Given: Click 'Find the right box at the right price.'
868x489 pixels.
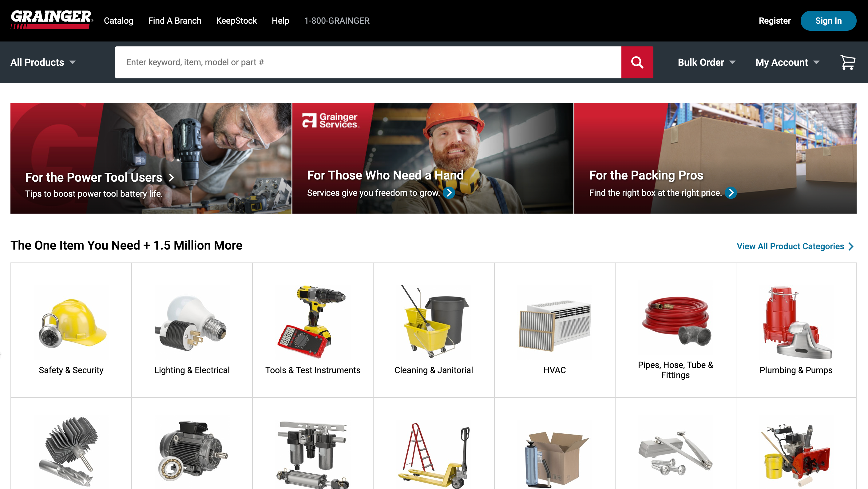Looking at the screenshot, I should point(655,193).
